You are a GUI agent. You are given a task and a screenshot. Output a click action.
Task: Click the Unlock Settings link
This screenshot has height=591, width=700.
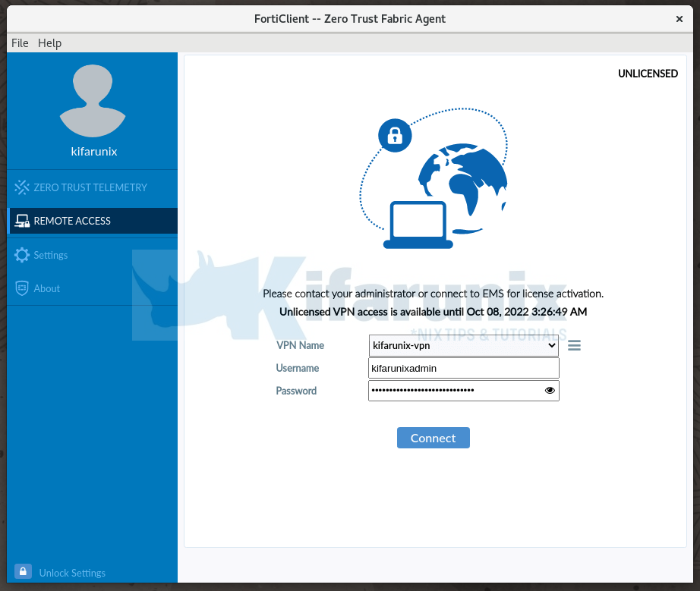[x=72, y=573]
